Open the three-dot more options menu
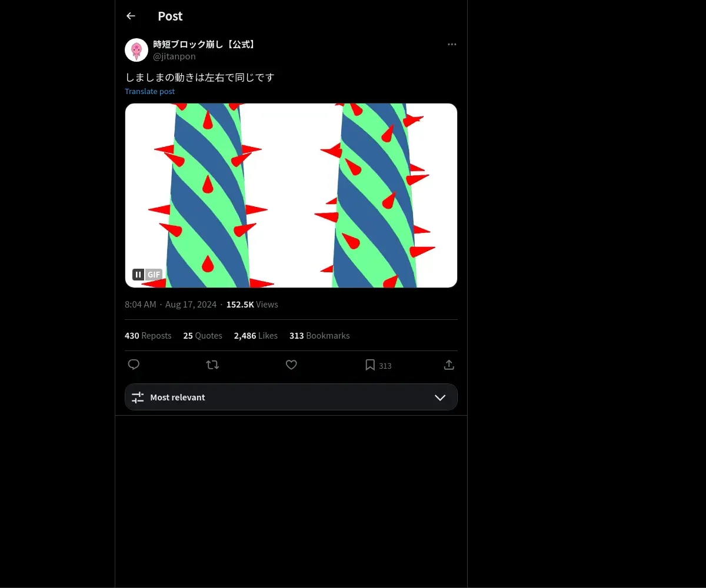The image size is (706, 588). [x=452, y=45]
